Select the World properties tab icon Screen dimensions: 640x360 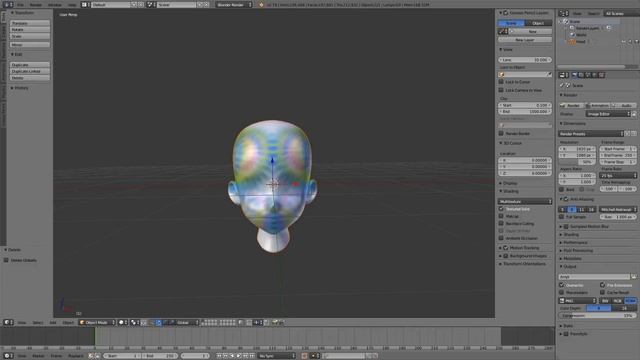(x=595, y=75)
